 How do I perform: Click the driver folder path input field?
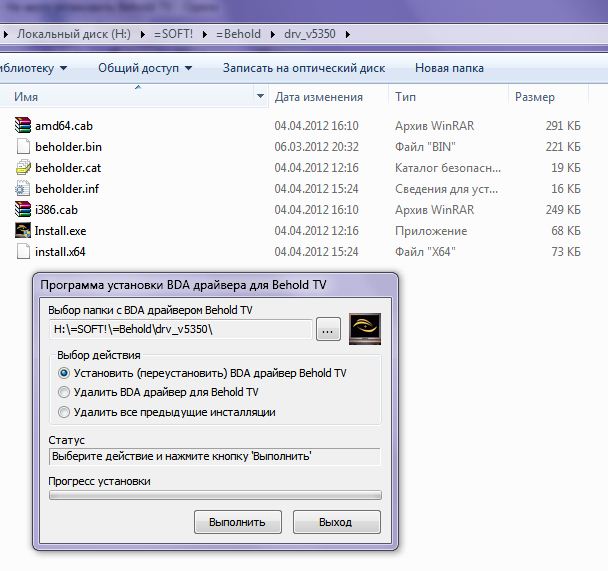click(180, 329)
